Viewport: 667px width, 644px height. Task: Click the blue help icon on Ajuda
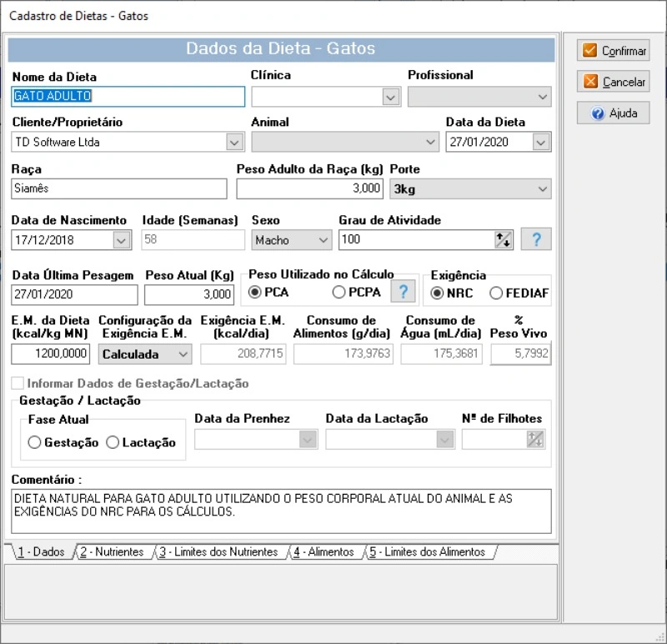pyautogui.click(x=598, y=113)
